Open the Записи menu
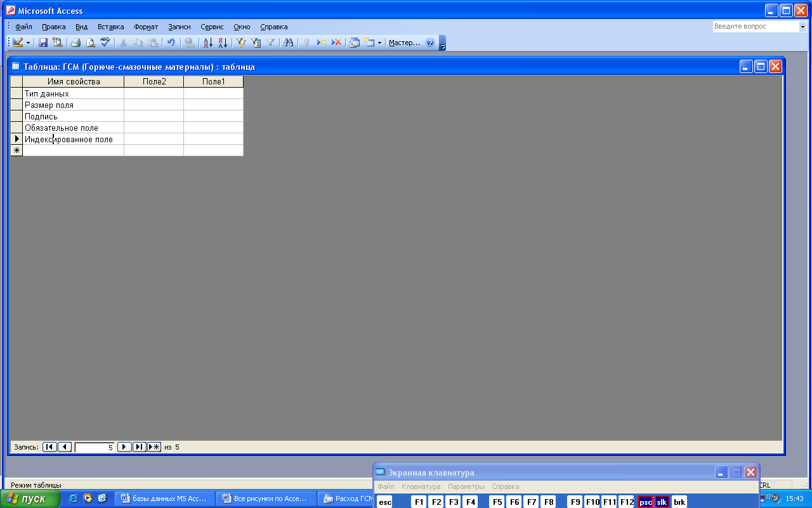 (x=180, y=27)
